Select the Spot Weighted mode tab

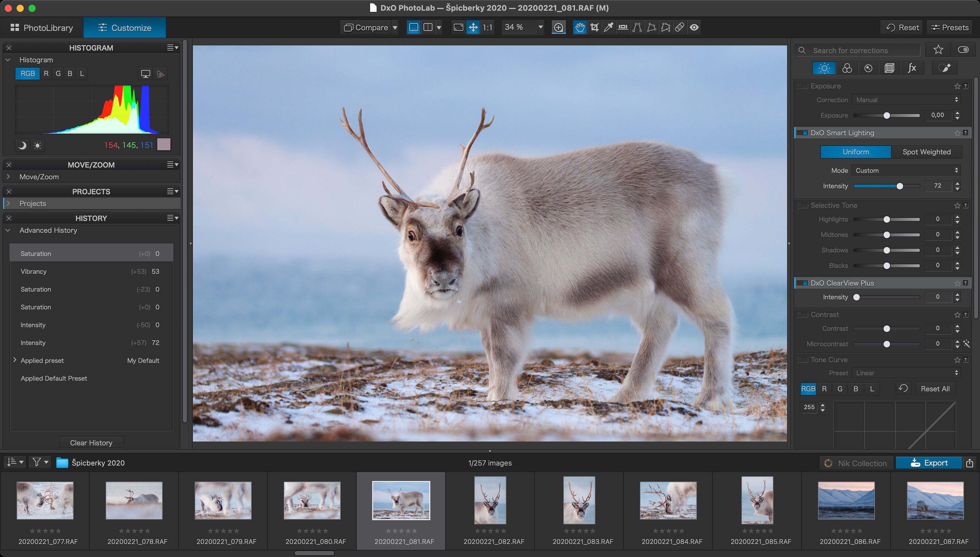pos(927,152)
